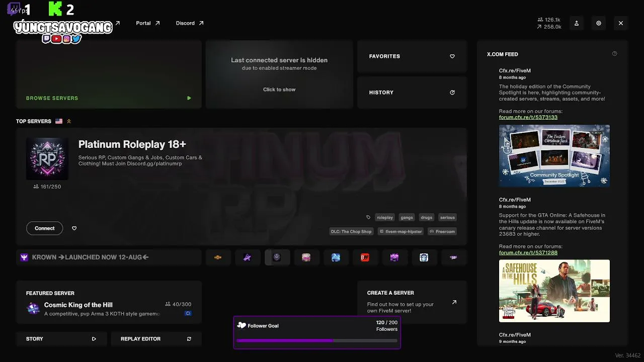The height and width of the screenshot is (362, 644).
Task: Open Cosmic King of the Hill featured server
Action: pyautogui.click(x=109, y=302)
